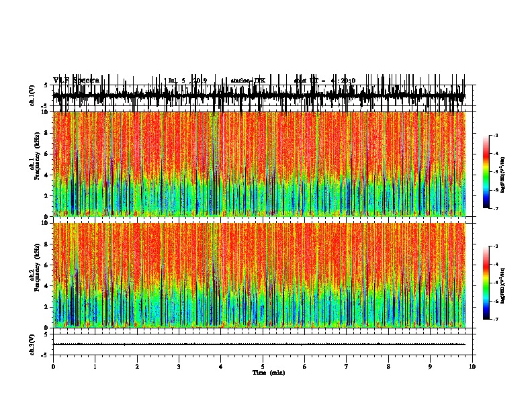The height and width of the screenshot is (411, 532).
Task: Click the ch.2 Frequency (kHz) axis label
Action: point(34,267)
